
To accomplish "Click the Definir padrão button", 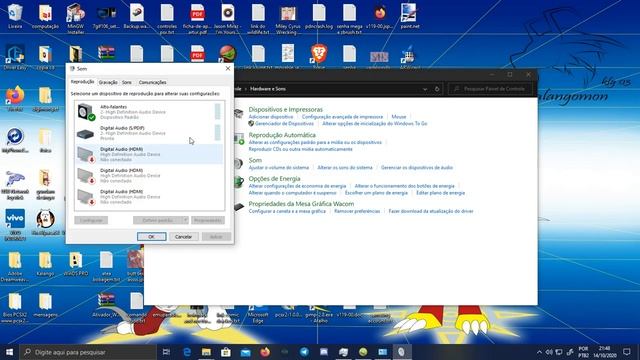I will click(158, 220).
